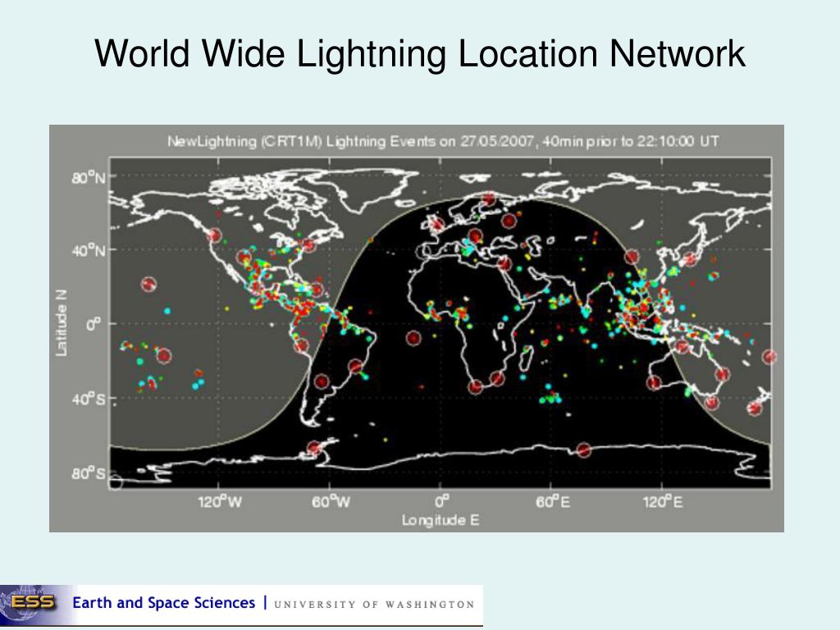
Task: Click the University of Washington text
Action: [374, 605]
